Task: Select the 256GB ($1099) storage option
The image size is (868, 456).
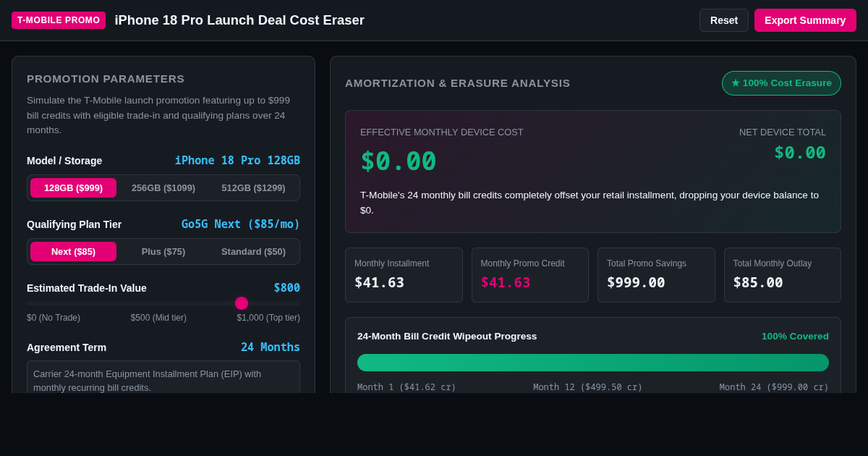Action: [163, 188]
